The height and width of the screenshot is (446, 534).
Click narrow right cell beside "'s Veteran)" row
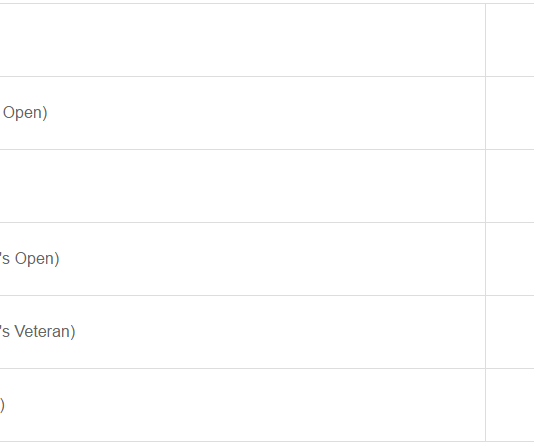click(x=510, y=332)
